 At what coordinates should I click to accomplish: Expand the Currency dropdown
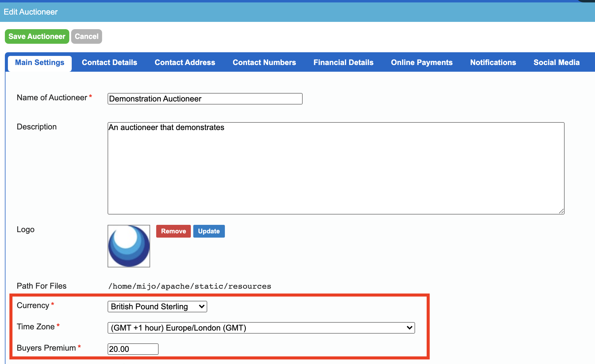[157, 307]
